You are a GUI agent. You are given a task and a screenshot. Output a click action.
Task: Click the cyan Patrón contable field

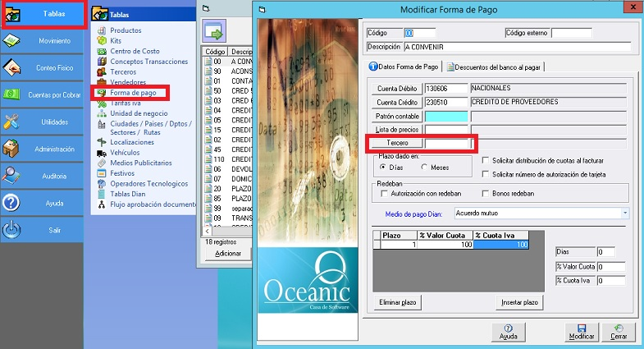(x=446, y=117)
